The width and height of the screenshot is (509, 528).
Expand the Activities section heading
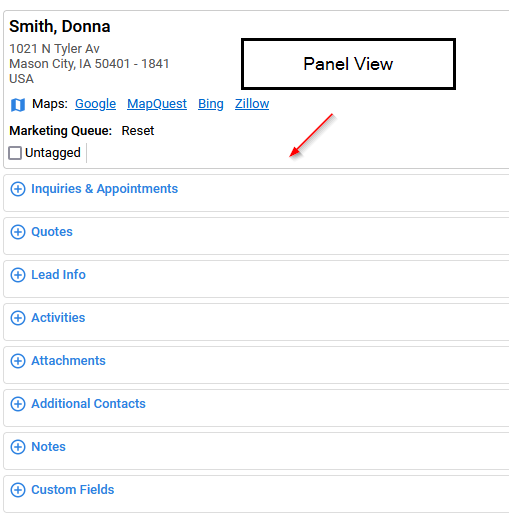coord(58,318)
